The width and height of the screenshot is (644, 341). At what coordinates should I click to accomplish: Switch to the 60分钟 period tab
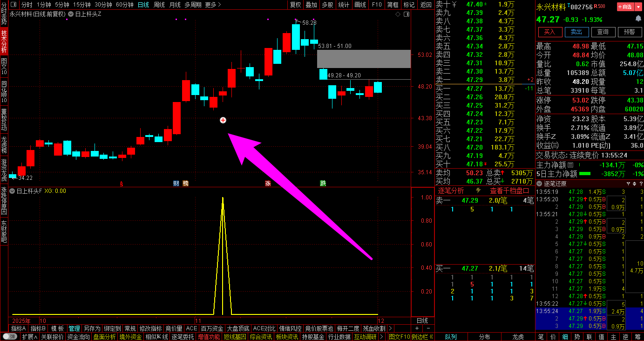pyautogui.click(x=124, y=5)
